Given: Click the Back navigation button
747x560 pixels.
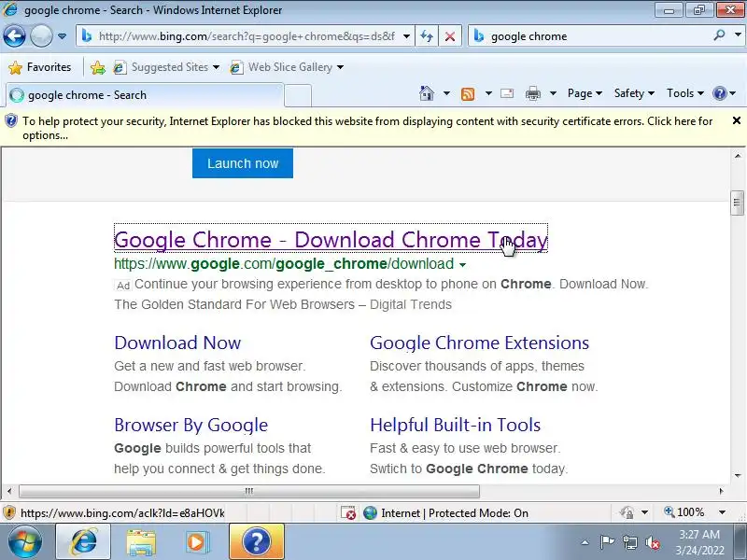Looking at the screenshot, I should tap(14, 35).
